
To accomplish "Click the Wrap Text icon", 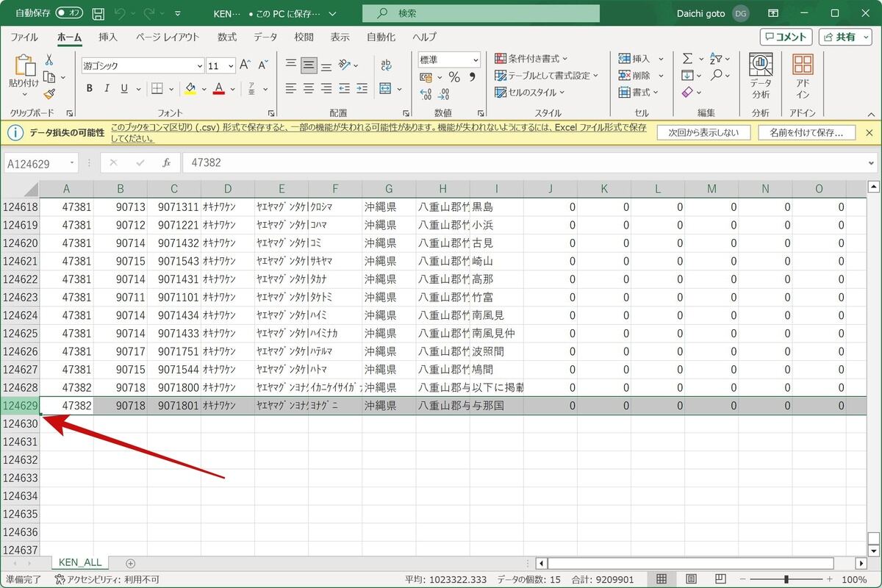I will coord(386,65).
